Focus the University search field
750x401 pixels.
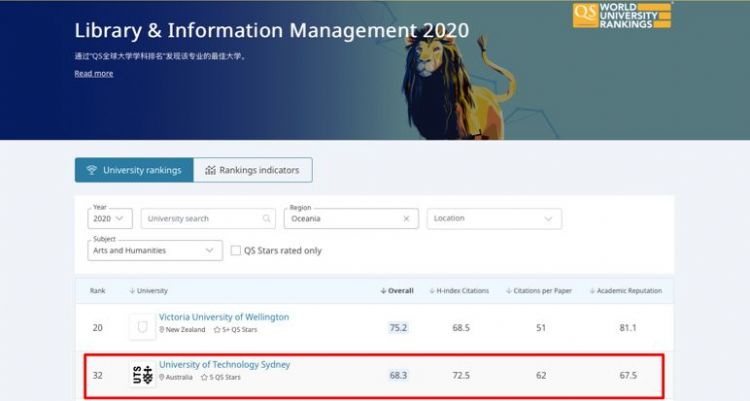(x=208, y=218)
